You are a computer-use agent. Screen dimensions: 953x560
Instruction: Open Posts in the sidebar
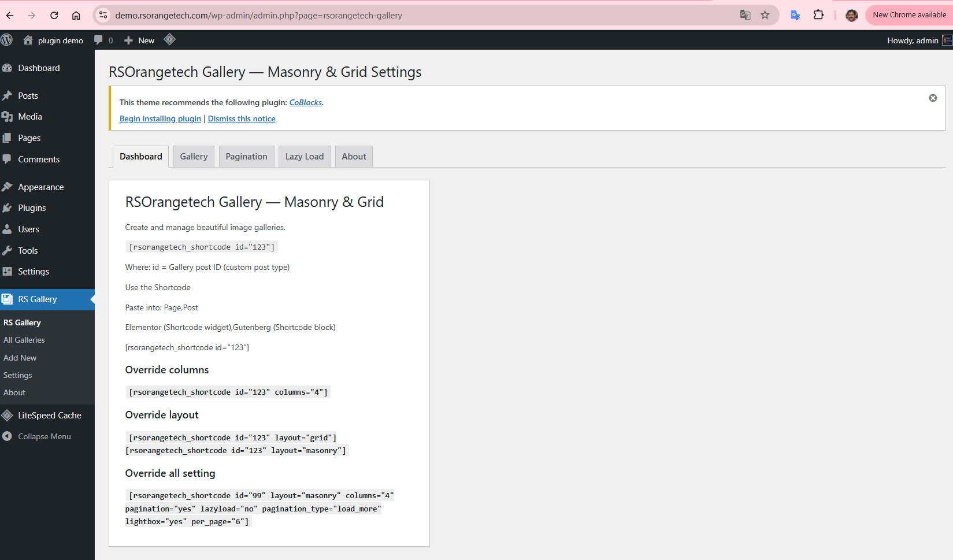(x=47, y=96)
